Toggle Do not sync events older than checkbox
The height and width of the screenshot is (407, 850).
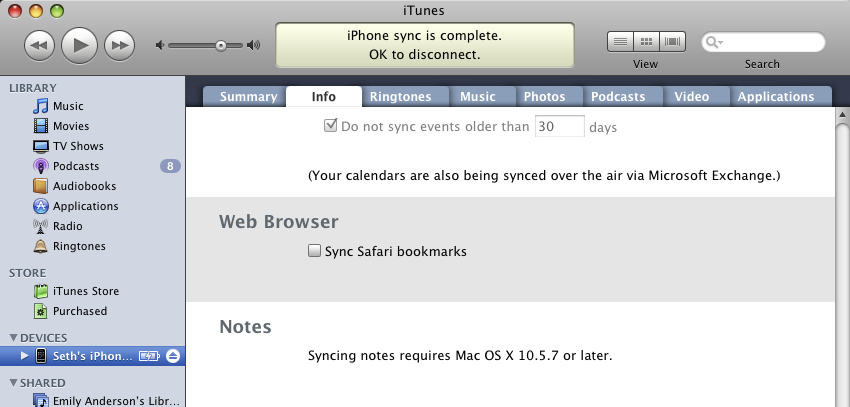coord(330,126)
